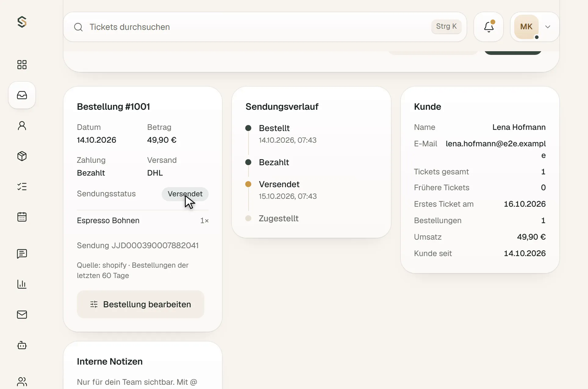Screen dimensions: 588x389
Task: Expand the account menu chevron
Action: [548, 27]
